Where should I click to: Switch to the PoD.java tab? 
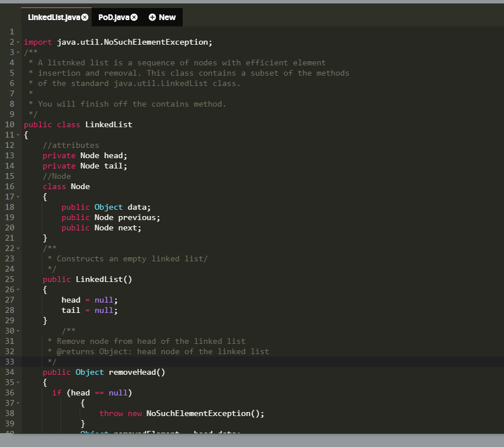pyautogui.click(x=114, y=17)
